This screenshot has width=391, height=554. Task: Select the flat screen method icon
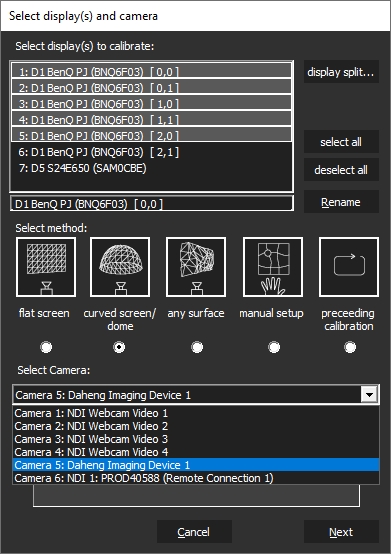[x=46, y=267]
